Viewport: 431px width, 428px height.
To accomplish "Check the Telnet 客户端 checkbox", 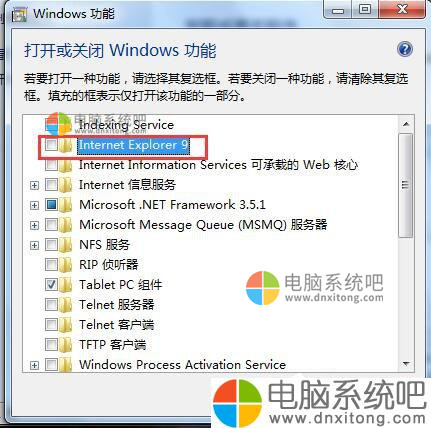I will (x=51, y=324).
